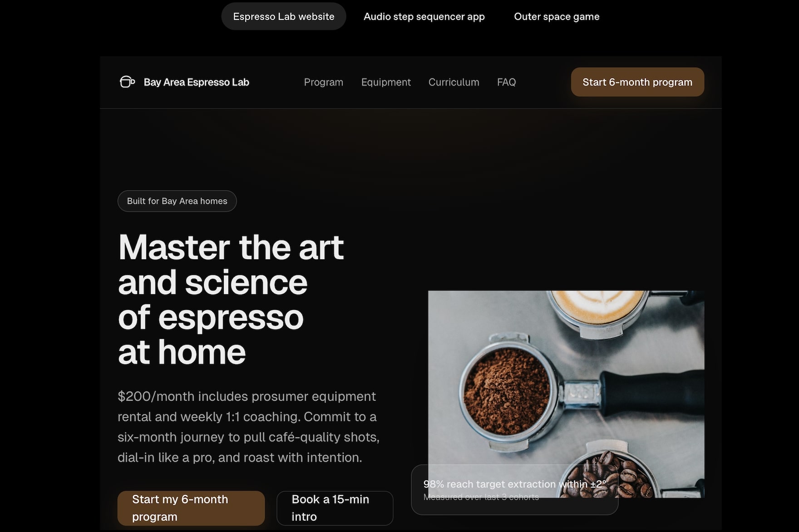
Task: Click the Master the art headline
Action: 231,300
